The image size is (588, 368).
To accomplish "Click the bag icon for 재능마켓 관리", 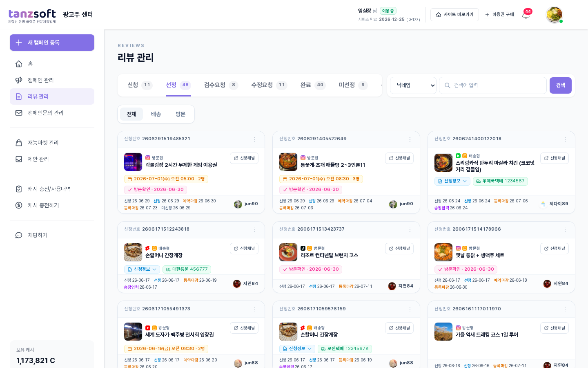I will point(19,143).
